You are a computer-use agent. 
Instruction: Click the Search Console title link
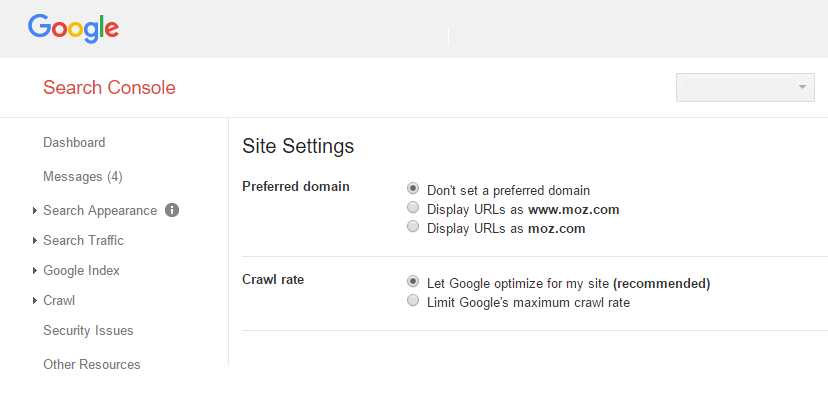pos(109,88)
